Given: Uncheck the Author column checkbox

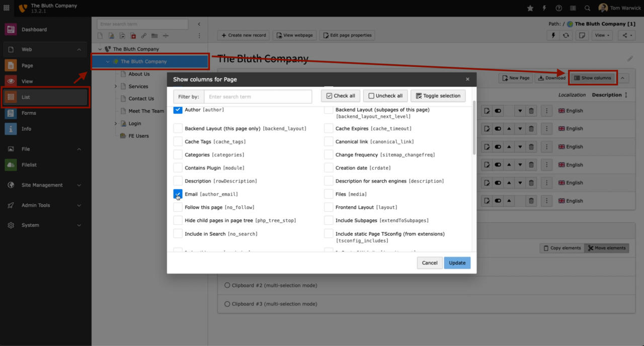Looking at the screenshot, I should tap(178, 110).
